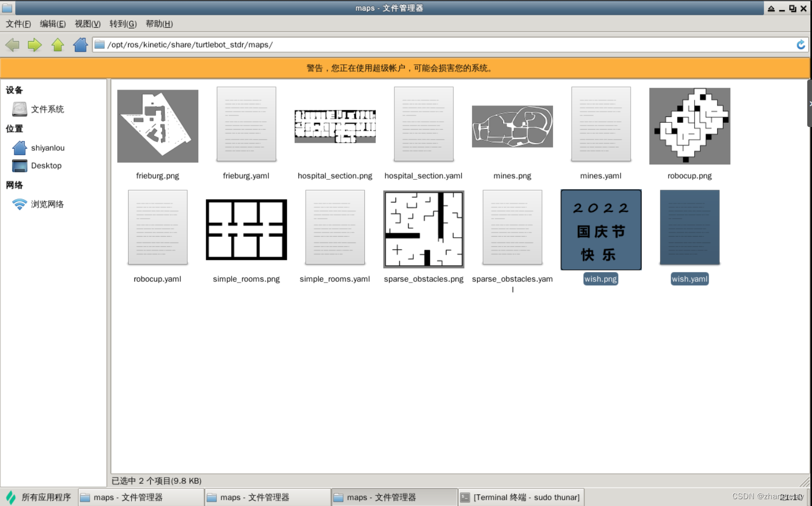Click the frieburg.png filename label
The height and width of the screenshot is (506, 812).
(x=158, y=176)
